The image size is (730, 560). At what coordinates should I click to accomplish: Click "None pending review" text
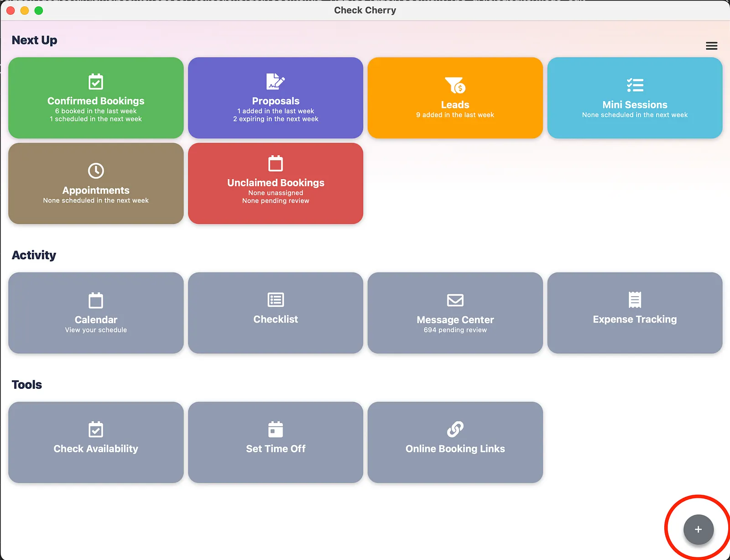tap(276, 201)
